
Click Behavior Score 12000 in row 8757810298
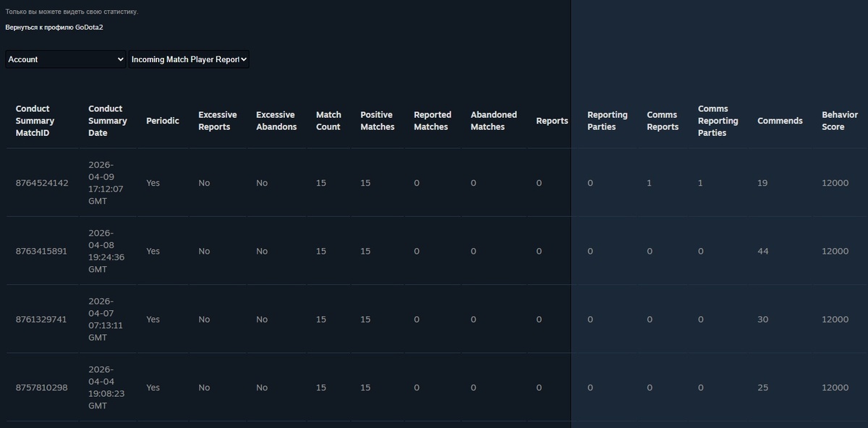point(835,388)
